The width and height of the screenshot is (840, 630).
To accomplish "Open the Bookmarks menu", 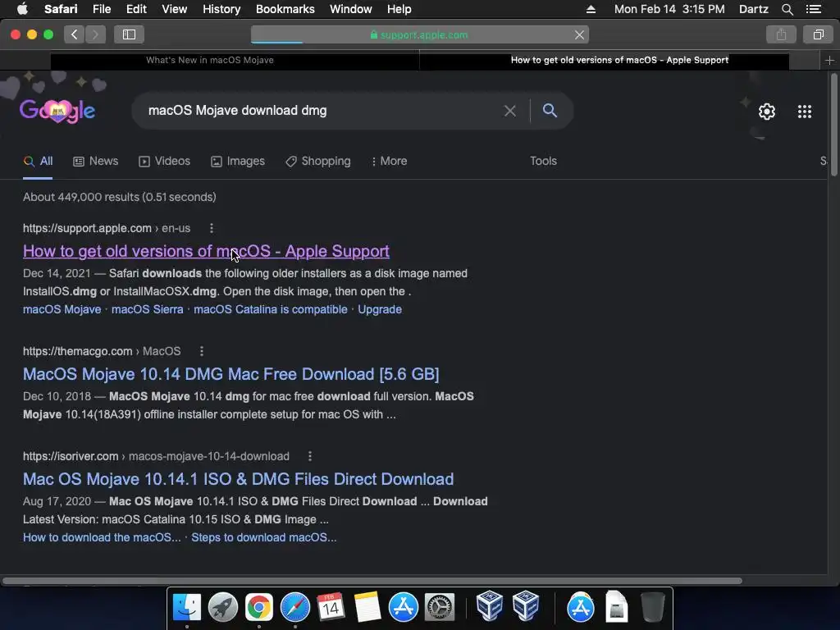I will 285,9.
